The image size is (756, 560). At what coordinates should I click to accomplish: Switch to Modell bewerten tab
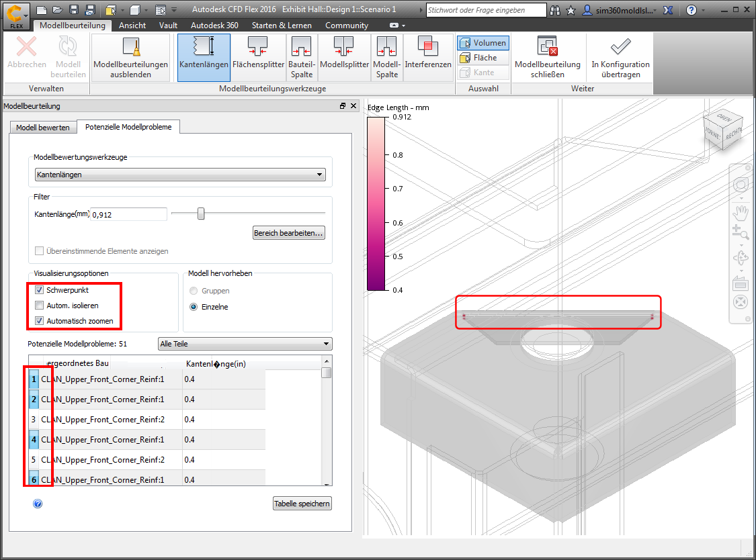(43, 128)
